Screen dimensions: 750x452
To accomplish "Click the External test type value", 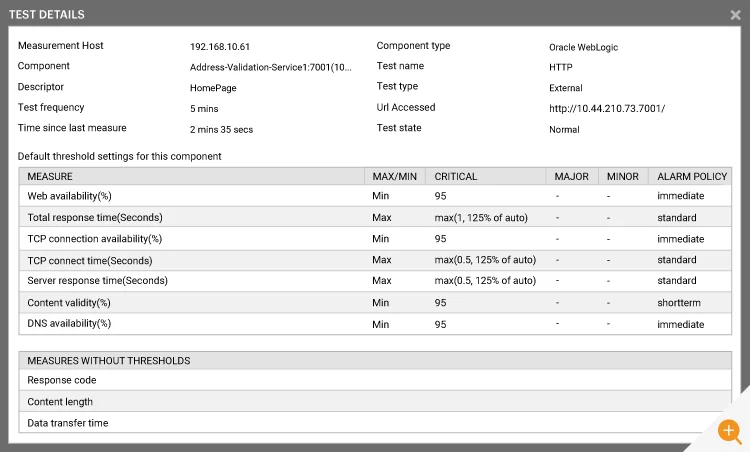I will (x=565, y=88).
